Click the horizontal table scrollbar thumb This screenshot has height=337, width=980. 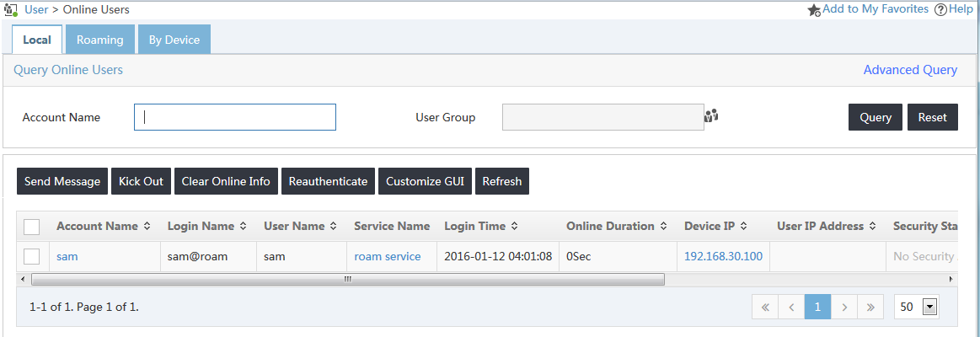click(x=347, y=280)
